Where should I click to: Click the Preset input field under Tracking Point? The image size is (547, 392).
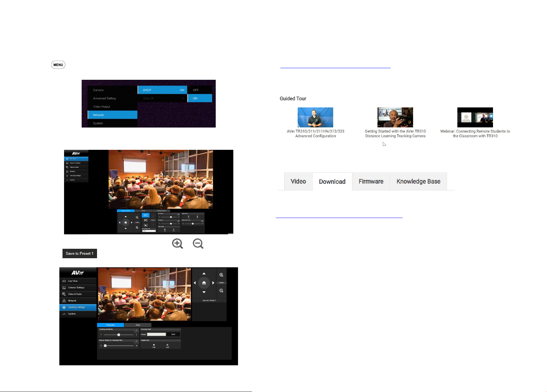point(156,334)
